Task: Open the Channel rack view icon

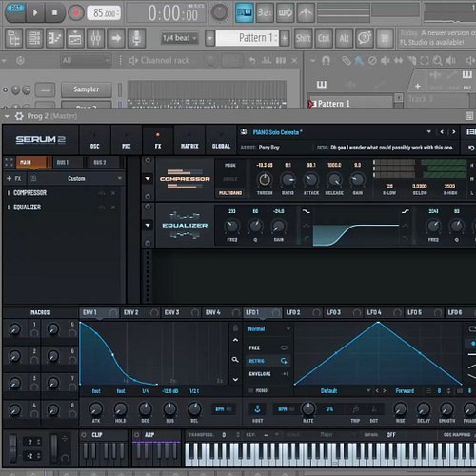Action: point(34,38)
